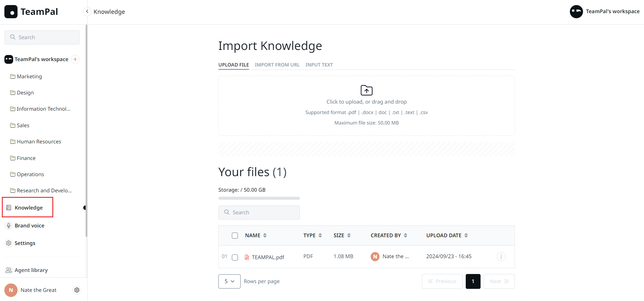Click the upload folder icon
This screenshot has width=644, height=301.
click(x=367, y=90)
